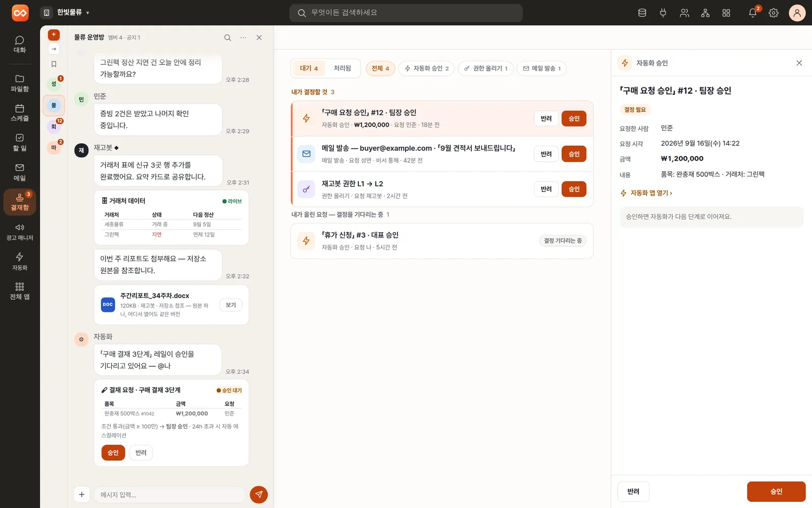Screen dimensions: 812x508
Task: Click the key icon of 재고봇 권한 row
Action: (307, 189)
